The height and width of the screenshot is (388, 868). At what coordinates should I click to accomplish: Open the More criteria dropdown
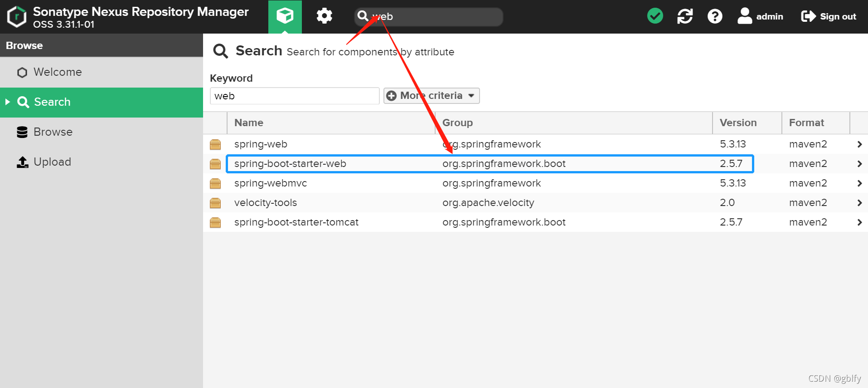(432, 96)
